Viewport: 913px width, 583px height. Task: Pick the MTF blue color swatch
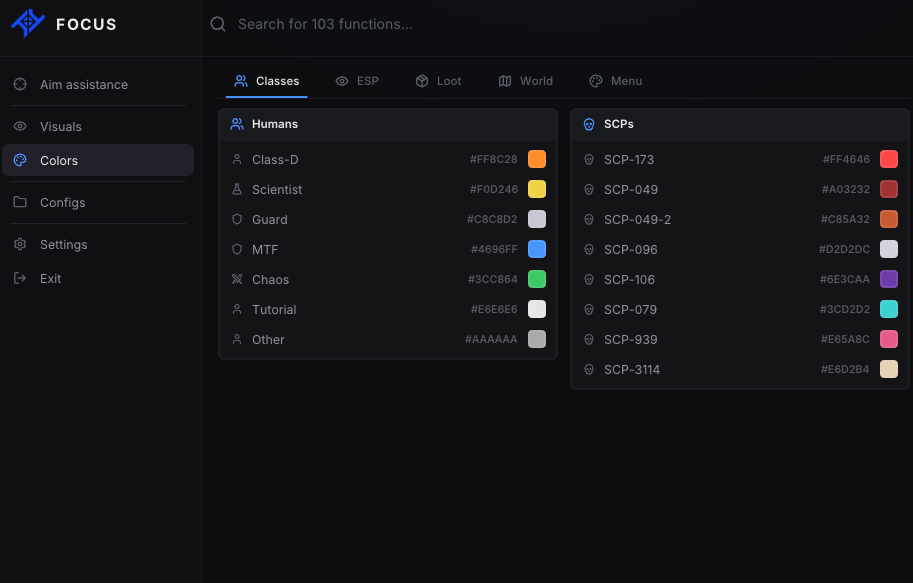coord(537,249)
